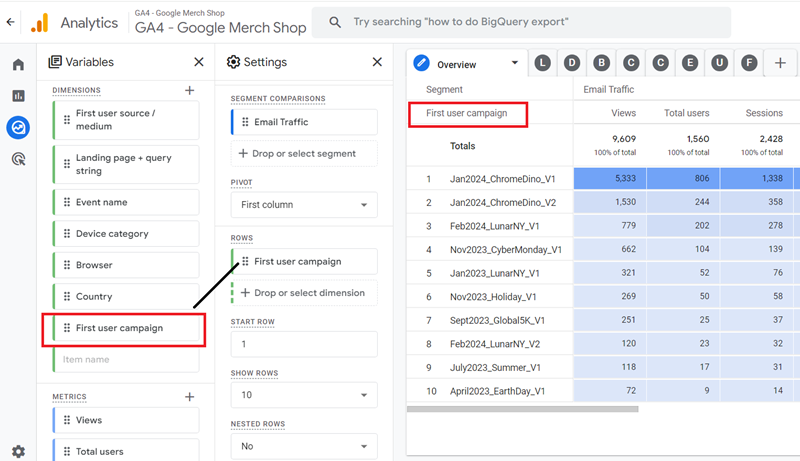Click Drop or select segment
Viewport: 800px width, 461px height.
(304, 153)
